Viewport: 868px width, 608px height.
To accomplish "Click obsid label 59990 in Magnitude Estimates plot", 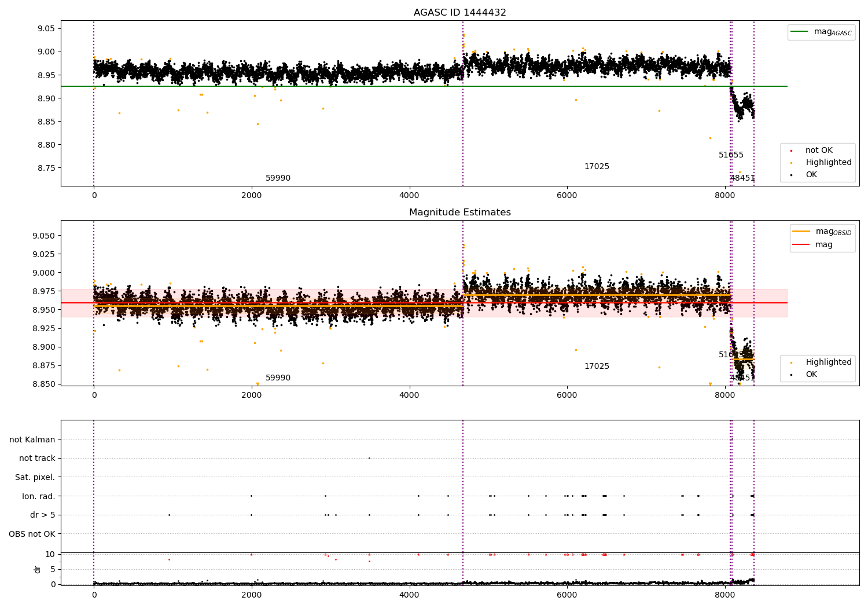I will click(278, 378).
